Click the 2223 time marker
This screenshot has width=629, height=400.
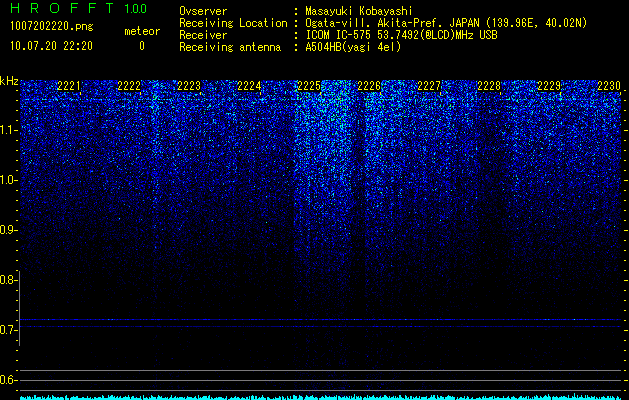point(189,86)
